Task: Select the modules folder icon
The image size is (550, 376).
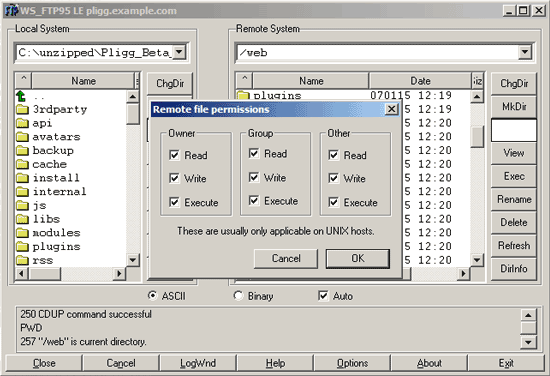Action: [22, 233]
